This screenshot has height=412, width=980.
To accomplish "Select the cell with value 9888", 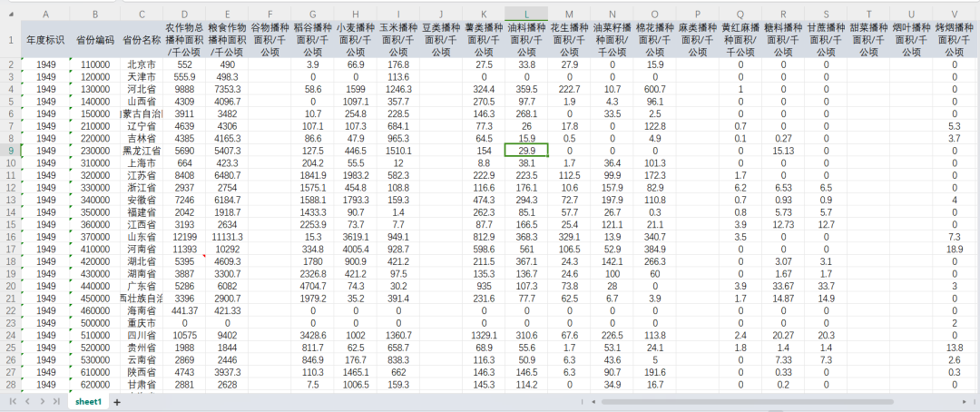I will tap(184, 89).
